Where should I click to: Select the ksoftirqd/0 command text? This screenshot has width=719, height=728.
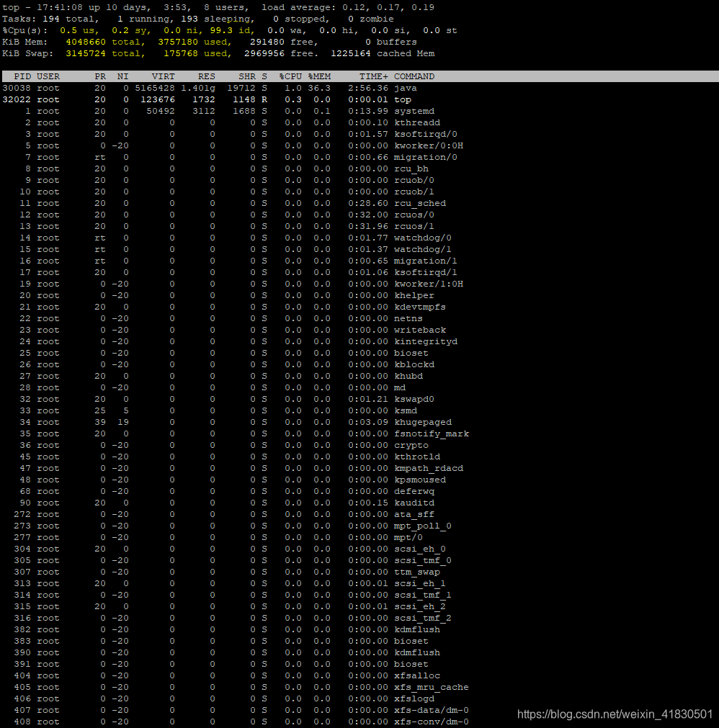tap(426, 134)
